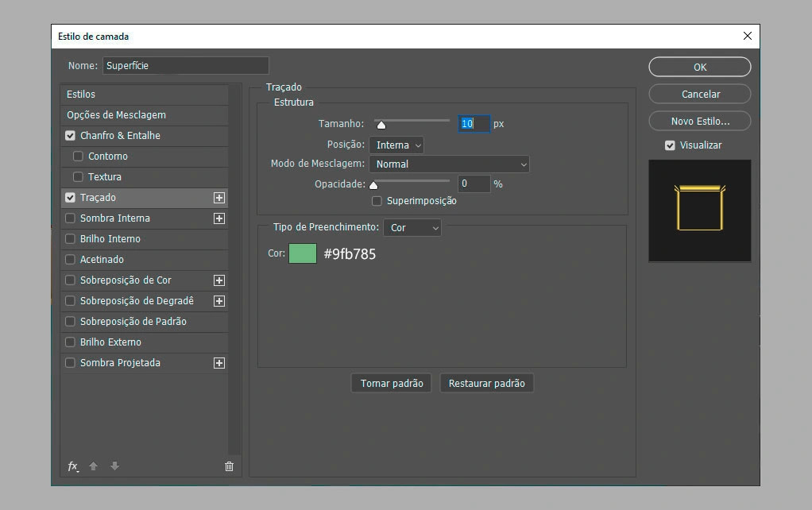Image resolution: width=812 pixels, height=510 pixels.
Task: Open the Tipo de Preenchimento dropdown
Action: tap(412, 228)
